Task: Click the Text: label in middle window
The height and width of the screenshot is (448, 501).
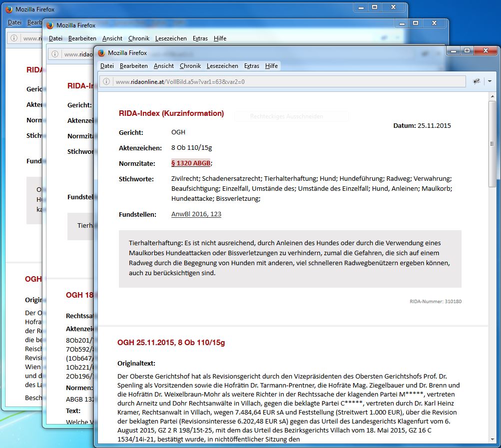Action: coord(73,411)
